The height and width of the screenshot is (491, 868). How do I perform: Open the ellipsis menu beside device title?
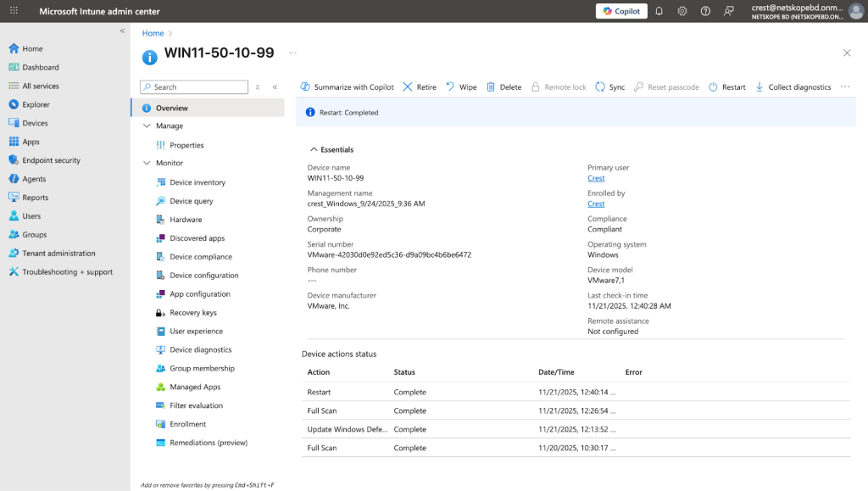292,53
